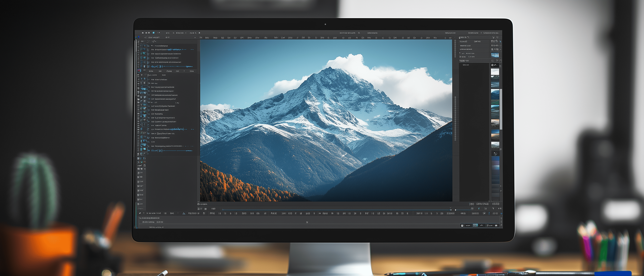Click the blue square icon in the top toolbar
The width and height of the screenshot is (644, 276).
click(x=154, y=33)
